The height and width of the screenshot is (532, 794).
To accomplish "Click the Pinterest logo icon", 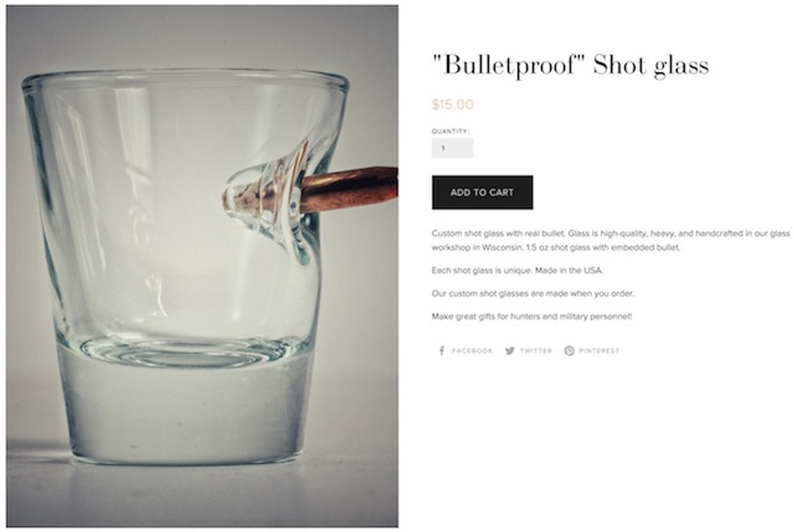I will pyautogui.click(x=569, y=351).
